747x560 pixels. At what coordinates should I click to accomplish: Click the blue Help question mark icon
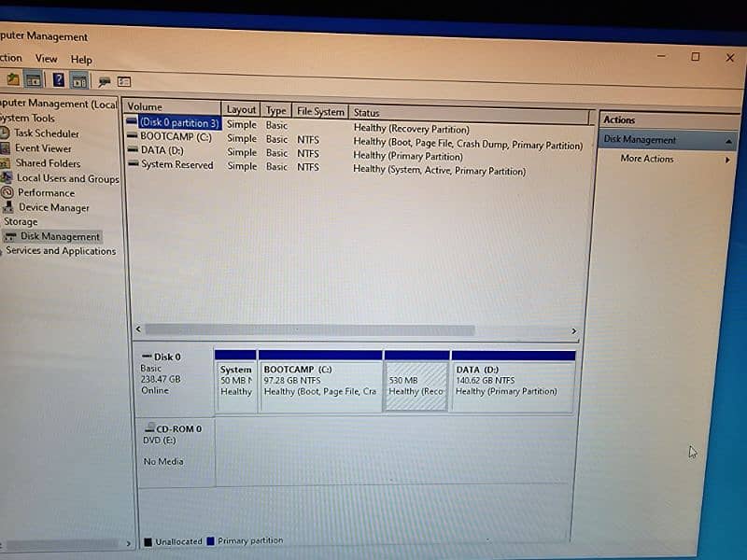(x=58, y=80)
